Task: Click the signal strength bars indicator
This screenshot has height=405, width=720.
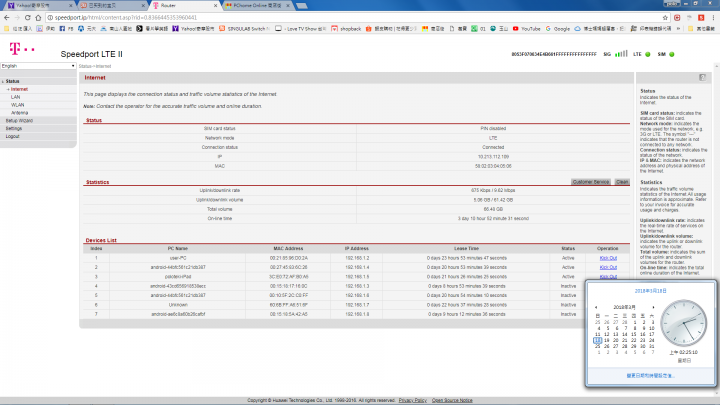Action: click(x=621, y=54)
